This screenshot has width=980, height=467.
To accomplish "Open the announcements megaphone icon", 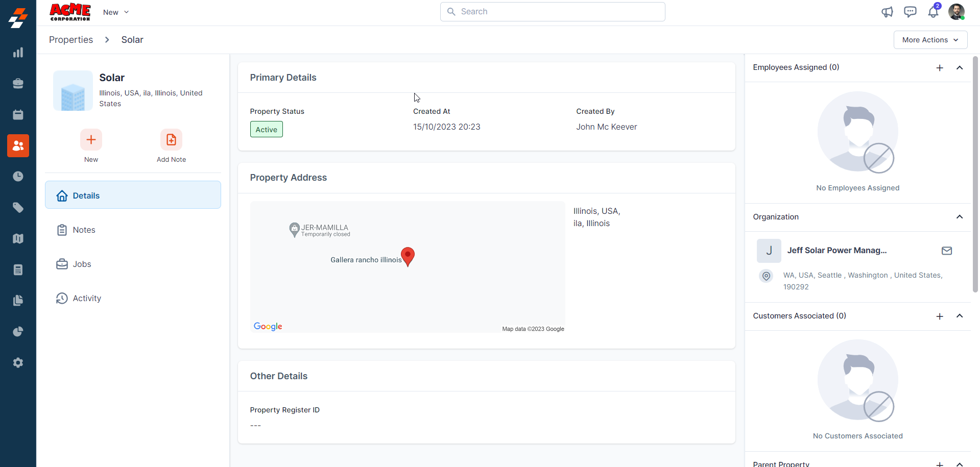I will click(x=887, y=12).
